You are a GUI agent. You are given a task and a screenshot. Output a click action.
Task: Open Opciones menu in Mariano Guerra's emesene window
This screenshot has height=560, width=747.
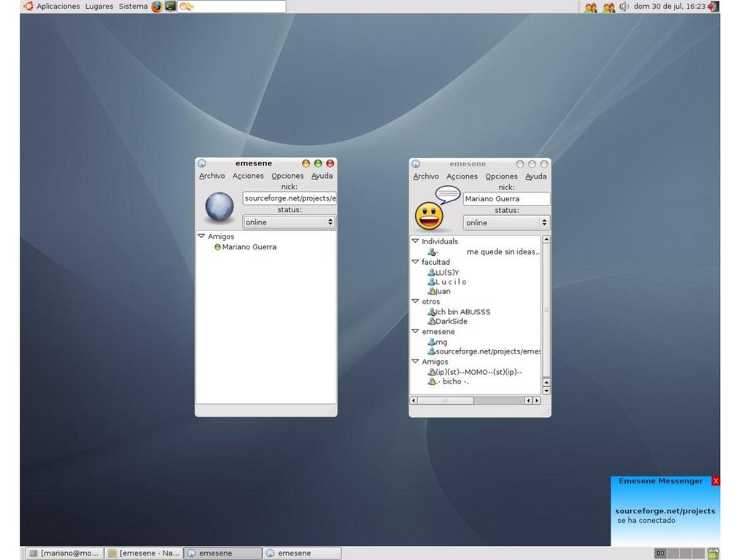[x=501, y=176]
